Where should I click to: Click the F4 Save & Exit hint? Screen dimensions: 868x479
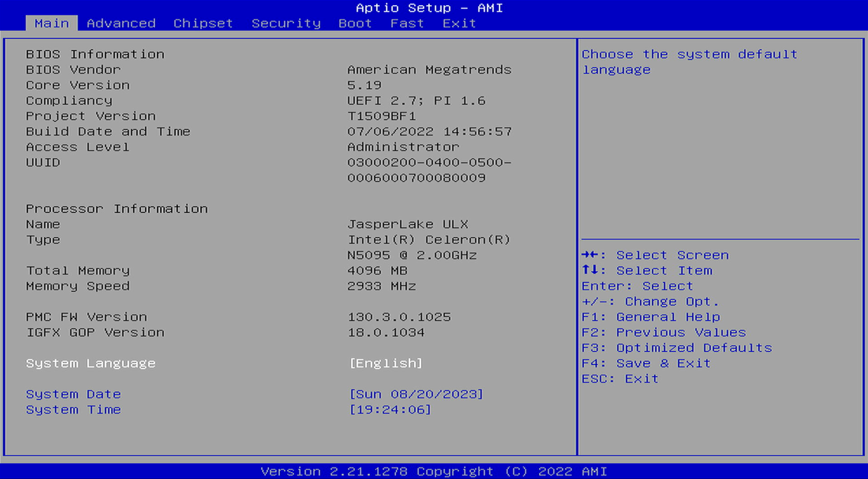[646, 363]
